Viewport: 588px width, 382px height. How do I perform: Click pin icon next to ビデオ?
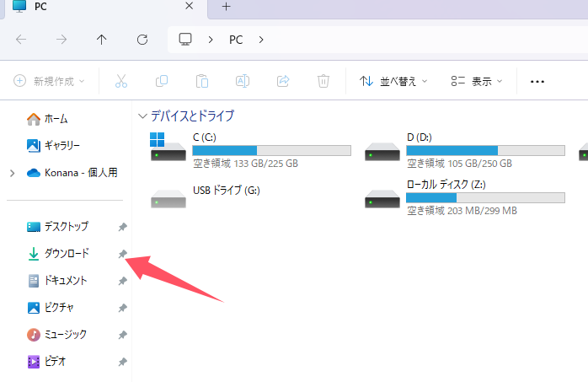tap(123, 362)
